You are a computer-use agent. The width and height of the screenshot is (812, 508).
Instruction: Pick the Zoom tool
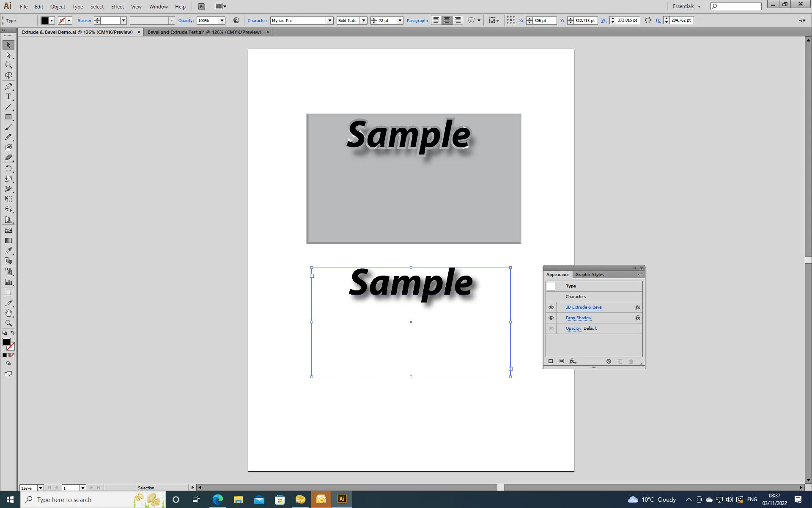8,323
